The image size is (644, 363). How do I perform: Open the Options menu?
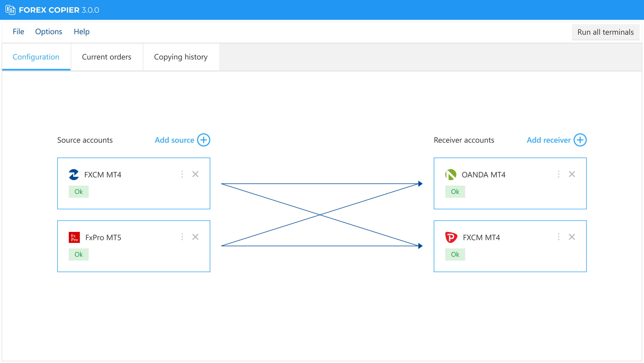click(x=49, y=32)
